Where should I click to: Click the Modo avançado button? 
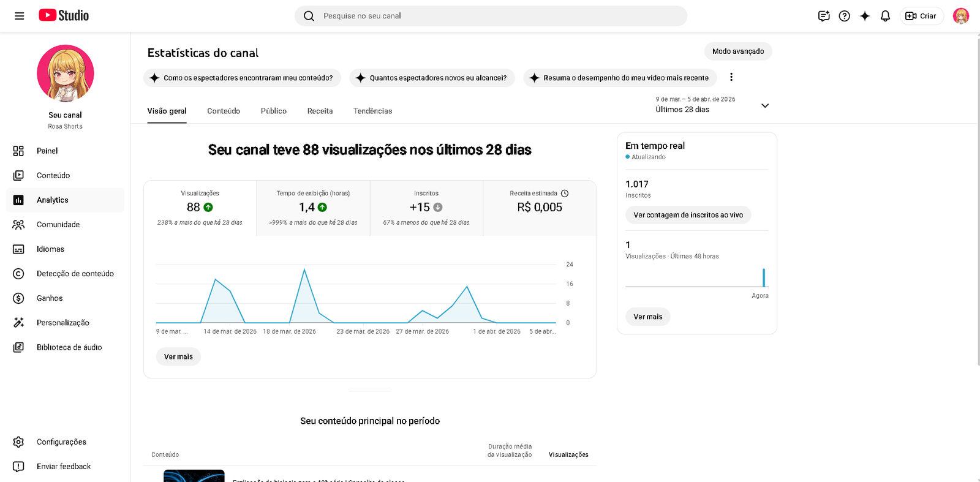click(737, 51)
